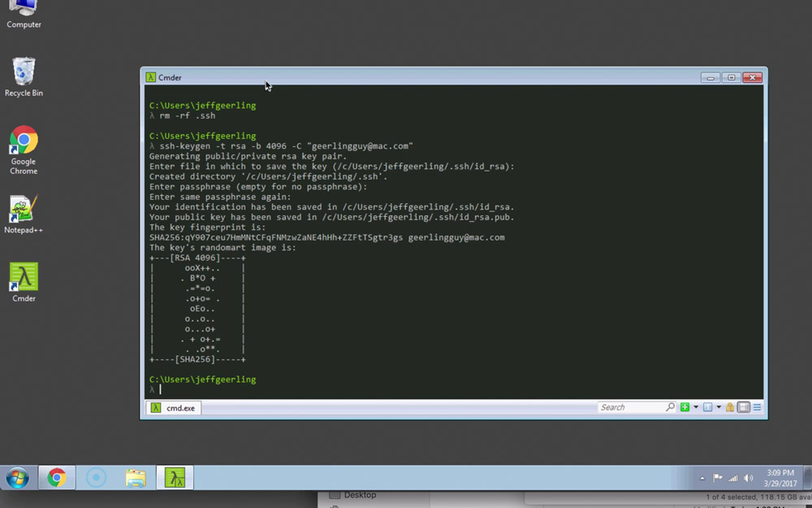Click the active console number icon
Screen dimensions: 812x508
(707, 407)
